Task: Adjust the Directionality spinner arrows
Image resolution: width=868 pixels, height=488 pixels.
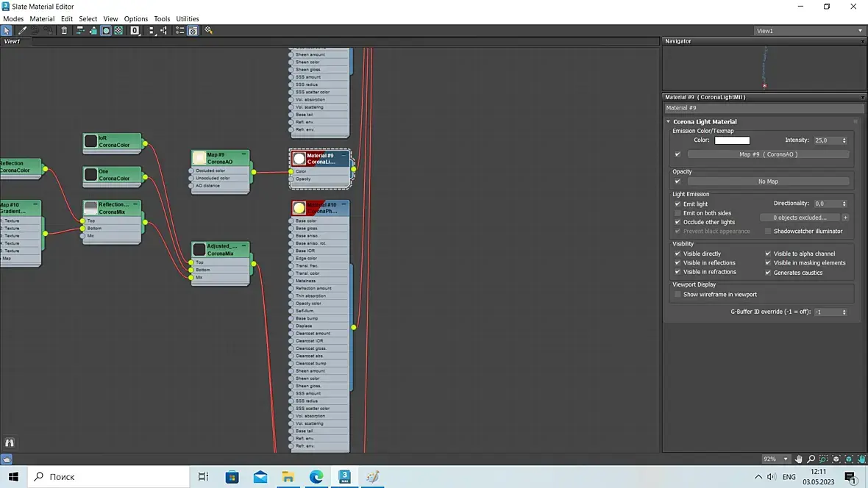Action: click(844, 204)
